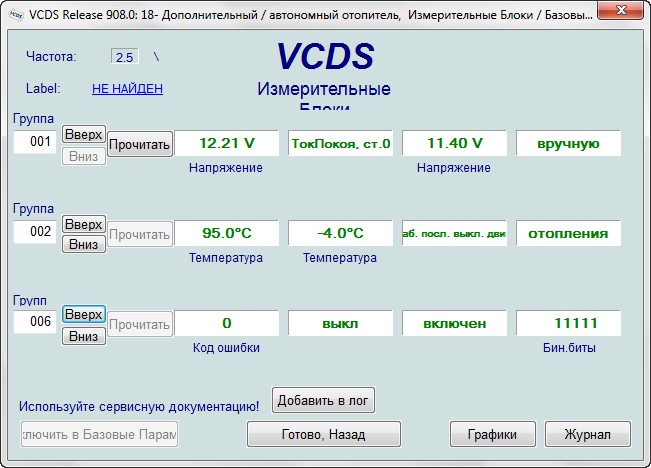This screenshot has height=468, width=651.
Task: Close the VCDS window
Action: click(621, 10)
